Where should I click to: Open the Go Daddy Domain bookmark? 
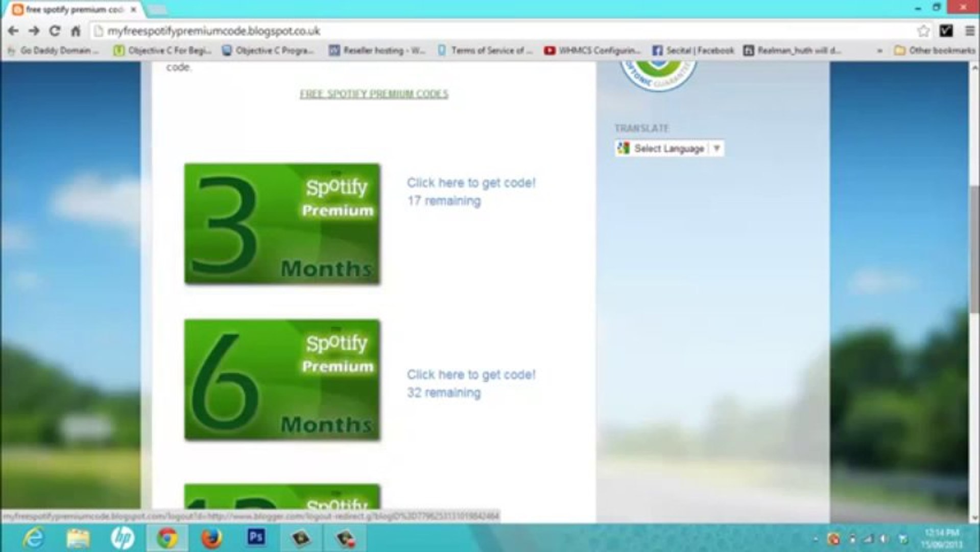53,51
